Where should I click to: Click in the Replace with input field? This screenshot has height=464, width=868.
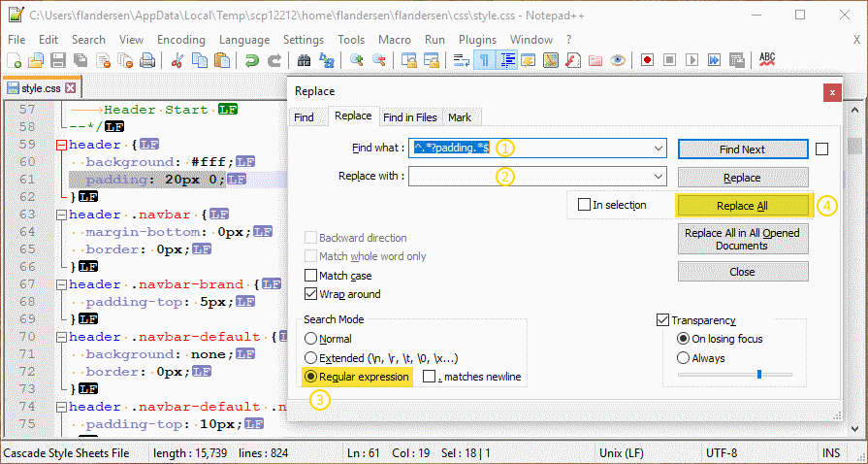click(x=537, y=177)
